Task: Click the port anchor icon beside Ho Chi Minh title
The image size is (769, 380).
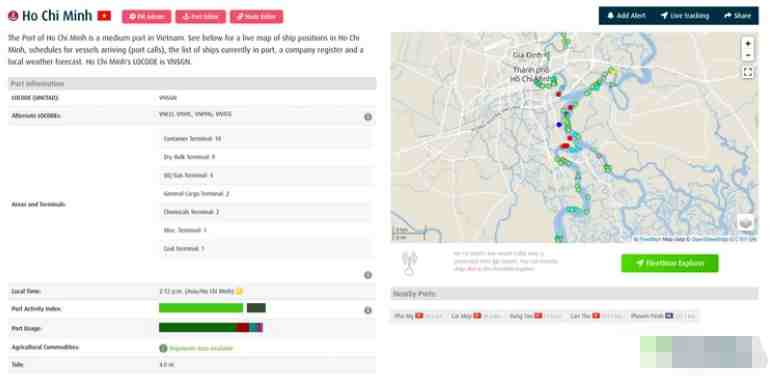Action: point(13,16)
